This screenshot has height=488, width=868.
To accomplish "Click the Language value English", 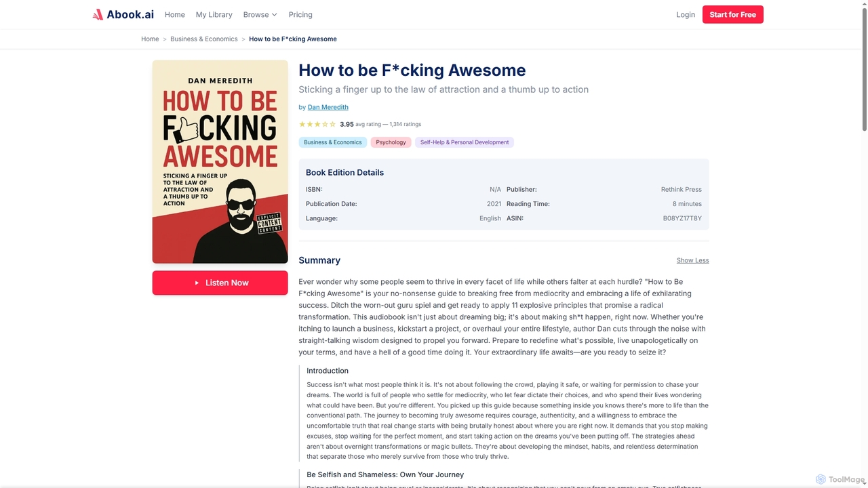I will pos(490,218).
